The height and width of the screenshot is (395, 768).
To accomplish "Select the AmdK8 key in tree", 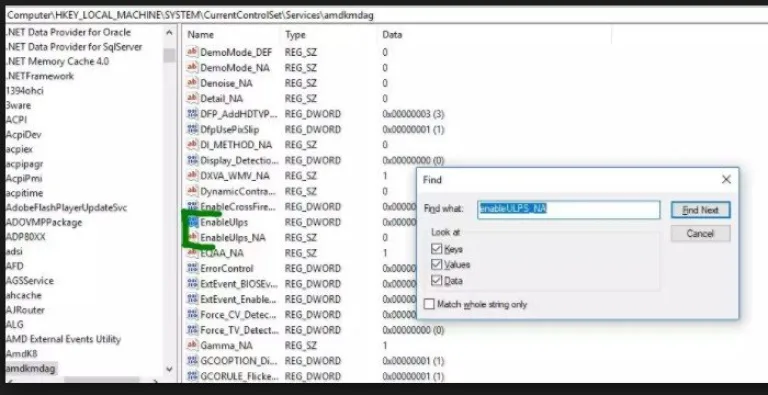I will point(22,353).
